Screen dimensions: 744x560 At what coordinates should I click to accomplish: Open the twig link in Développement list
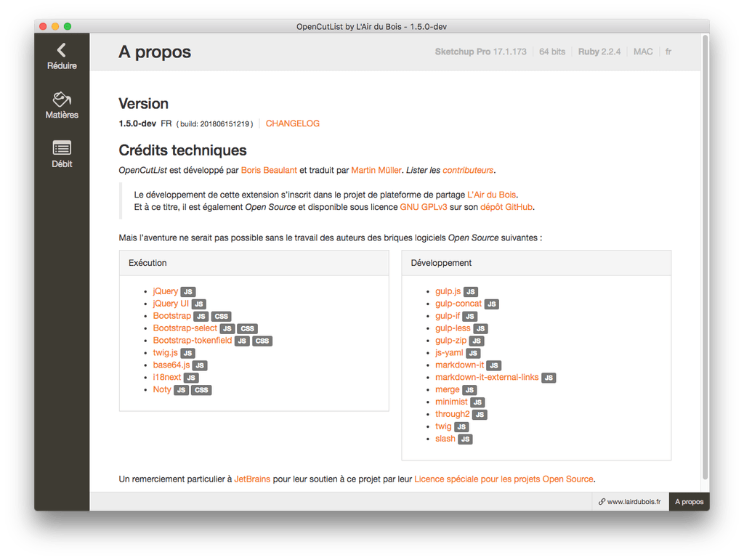pos(443,426)
